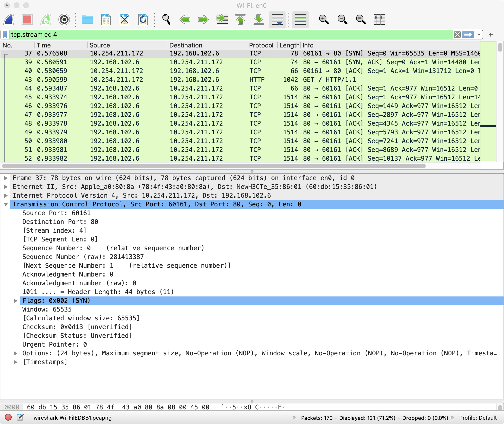The image size is (504, 424).
Task: Toggle packet list colorization
Action: 300,19
